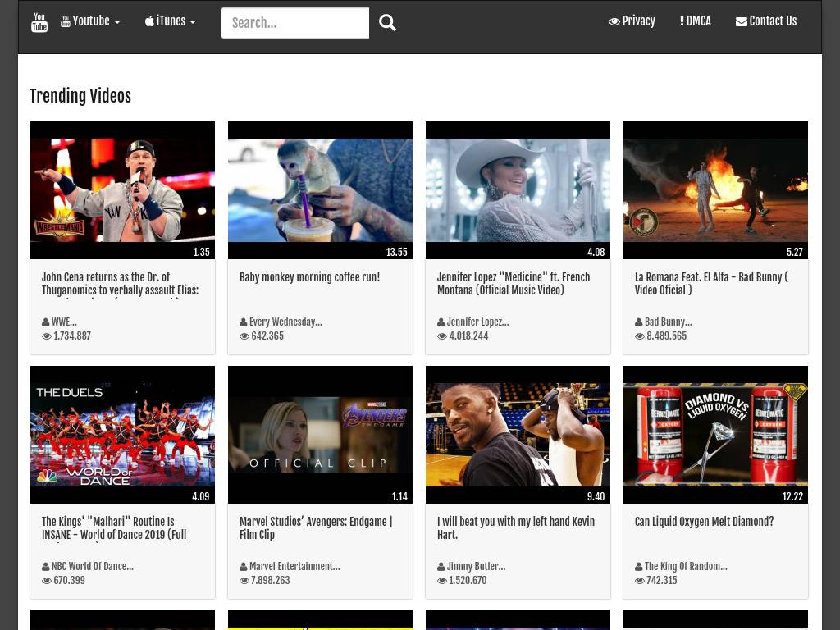Click the 'NBC World Of Dance...' channel name
This screenshot has width=840, height=630.
(93, 566)
